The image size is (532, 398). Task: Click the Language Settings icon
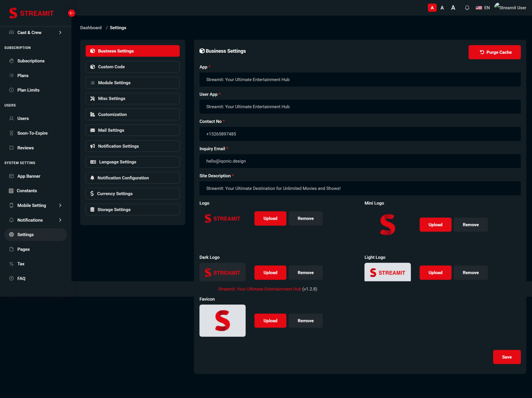(93, 162)
